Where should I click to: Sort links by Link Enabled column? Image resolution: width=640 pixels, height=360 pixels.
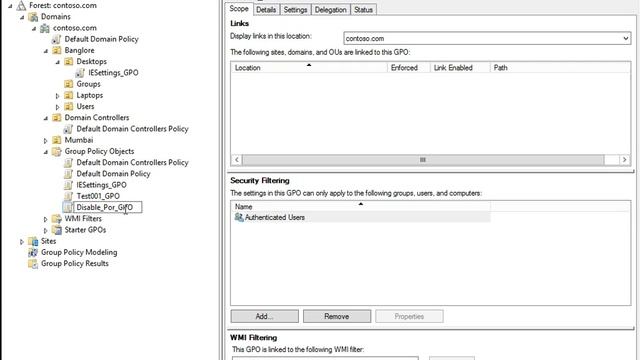(460, 68)
